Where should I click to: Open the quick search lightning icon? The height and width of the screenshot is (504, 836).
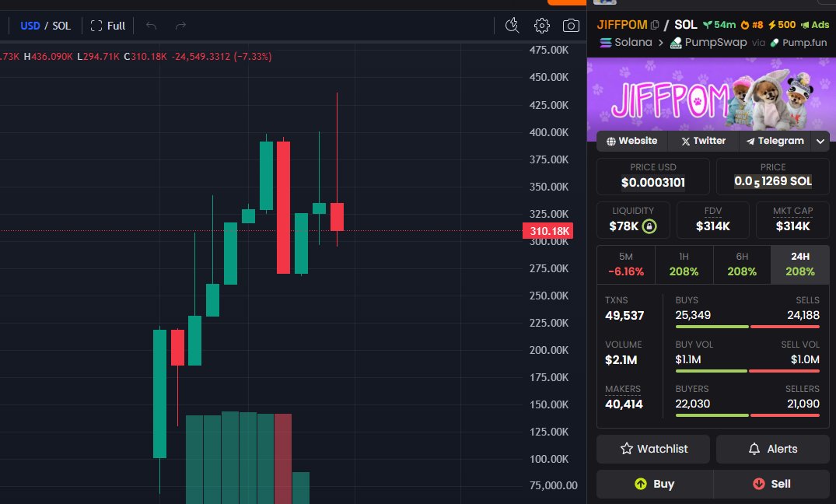point(512,25)
